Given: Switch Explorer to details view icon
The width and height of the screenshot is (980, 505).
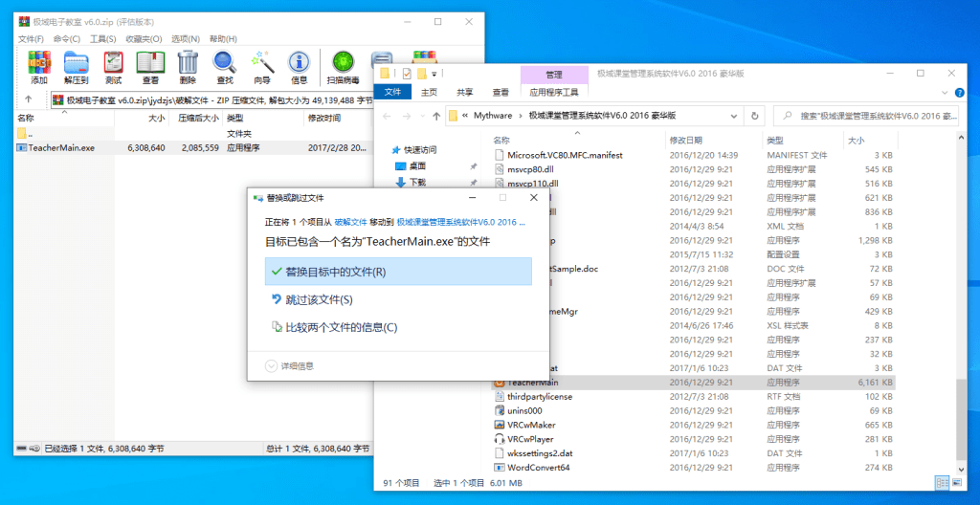Looking at the screenshot, I should coord(942,482).
